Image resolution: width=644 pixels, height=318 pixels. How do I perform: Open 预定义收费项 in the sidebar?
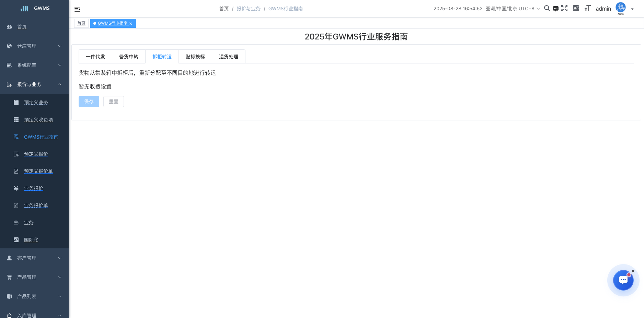(38, 120)
